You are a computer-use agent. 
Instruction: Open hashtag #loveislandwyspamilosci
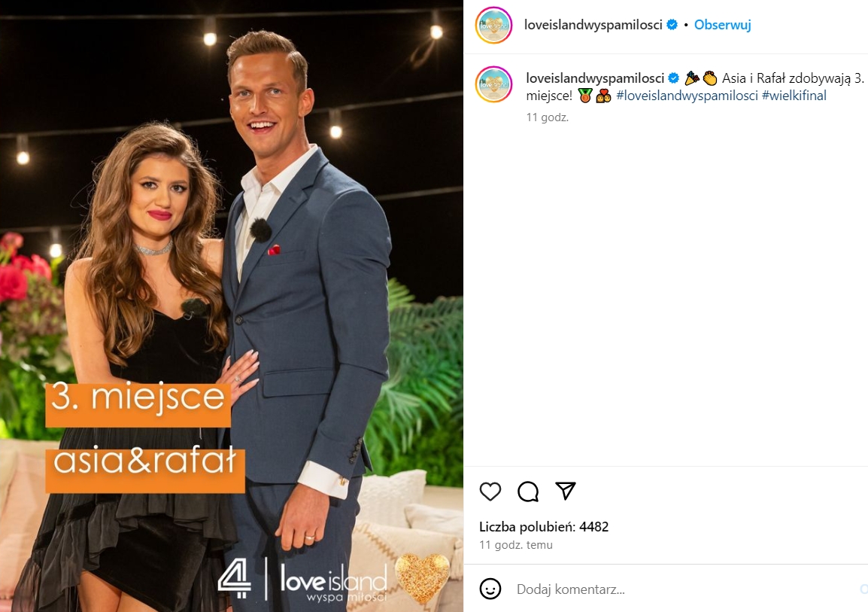click(x=687, y=96)
